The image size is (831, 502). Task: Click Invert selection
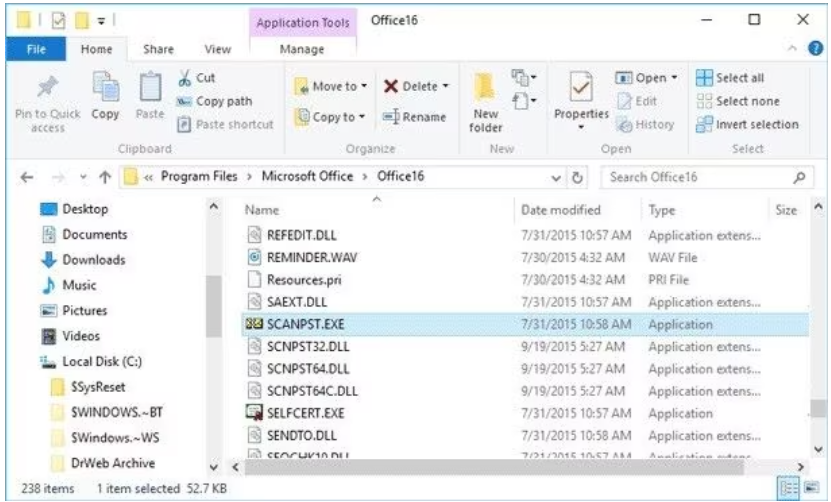click(747, 125)
